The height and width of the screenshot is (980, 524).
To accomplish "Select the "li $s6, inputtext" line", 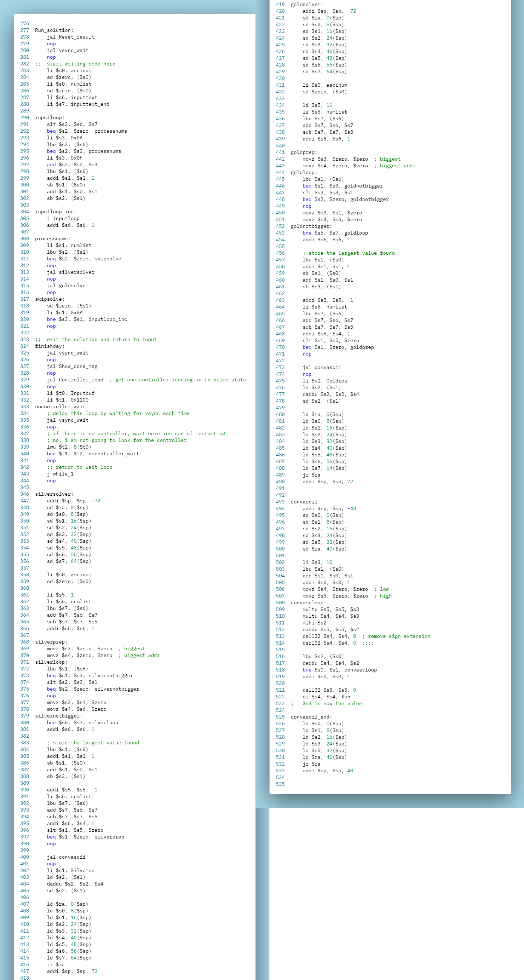I will (72, 97).
